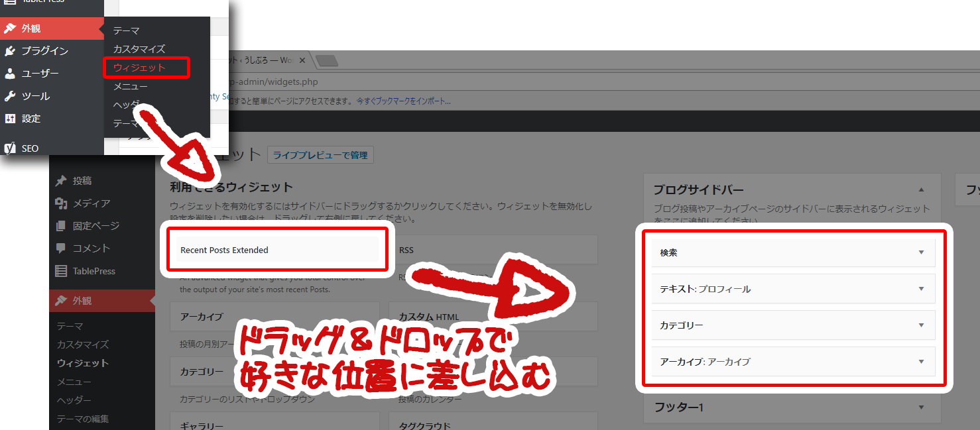Click the 外観 paintbrush icon in top menu
980x430 pixels.
[10, 28]
